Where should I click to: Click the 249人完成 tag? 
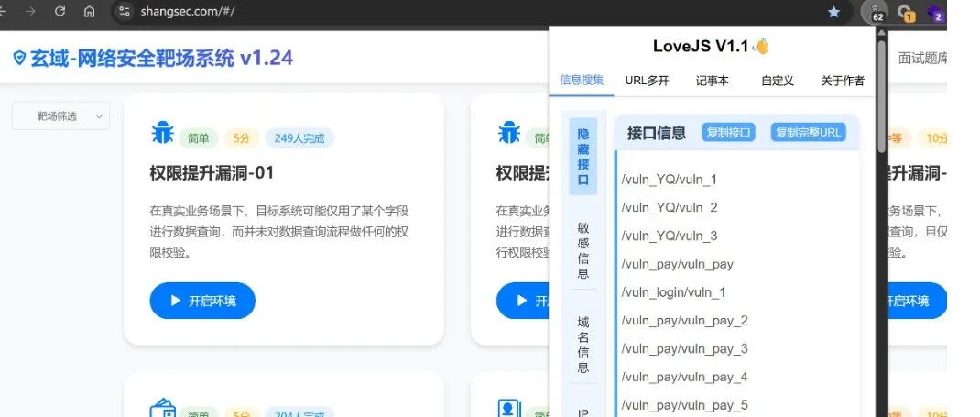299,138
